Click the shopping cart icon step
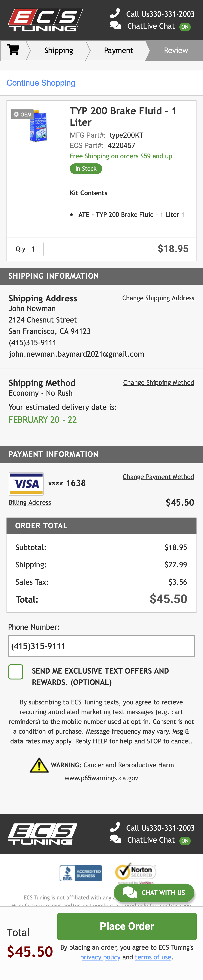This screenshot has width=203, height=980. 13,50
